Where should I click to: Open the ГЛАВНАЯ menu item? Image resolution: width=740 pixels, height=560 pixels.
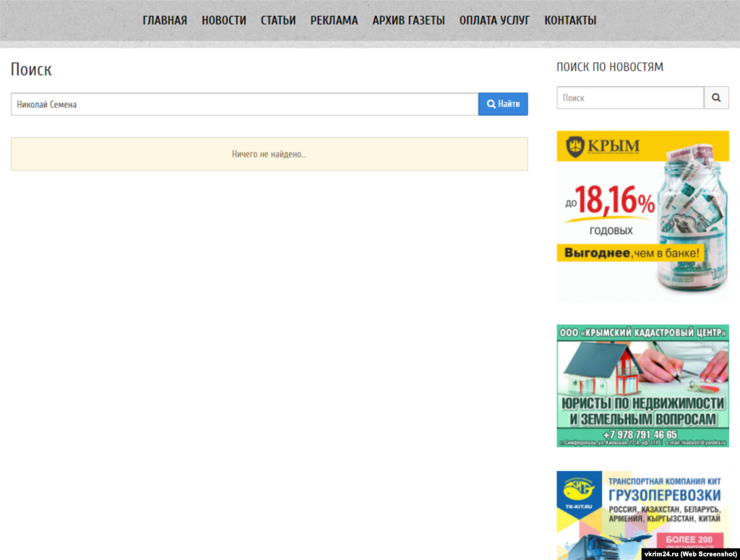pyautogui.click(x=165, y=20)
